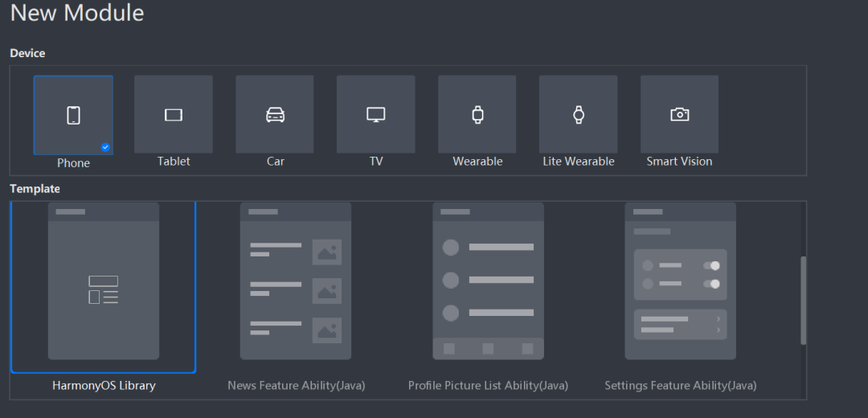Click "Settings Feature Ability(Java)" caption

(x=681, y=385)
